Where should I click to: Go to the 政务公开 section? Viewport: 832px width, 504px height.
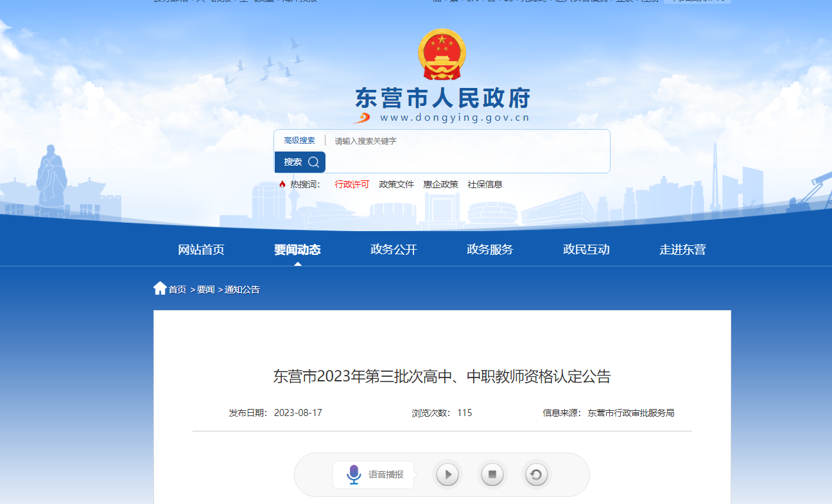pyautogui.click(x=394, y=250)
